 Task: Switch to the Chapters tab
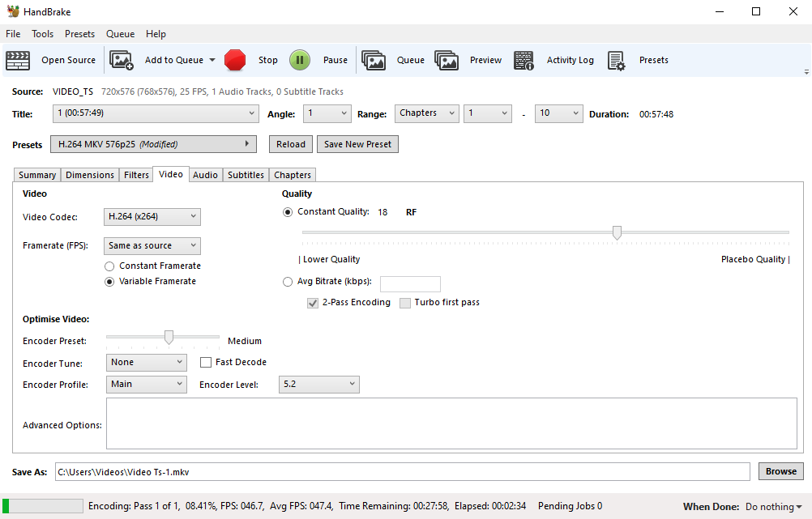click(x=292, y=175)
